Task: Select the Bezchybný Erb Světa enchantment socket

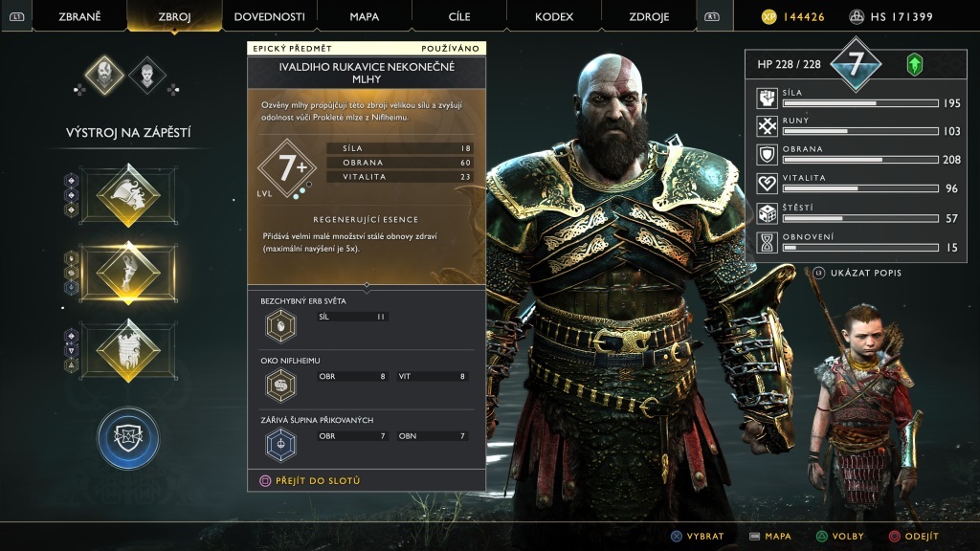Action: click(280, 326)
